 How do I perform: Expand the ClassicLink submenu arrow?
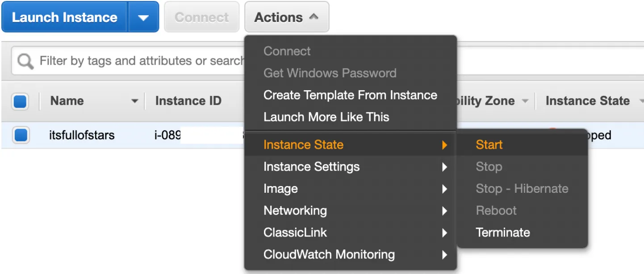444,232
